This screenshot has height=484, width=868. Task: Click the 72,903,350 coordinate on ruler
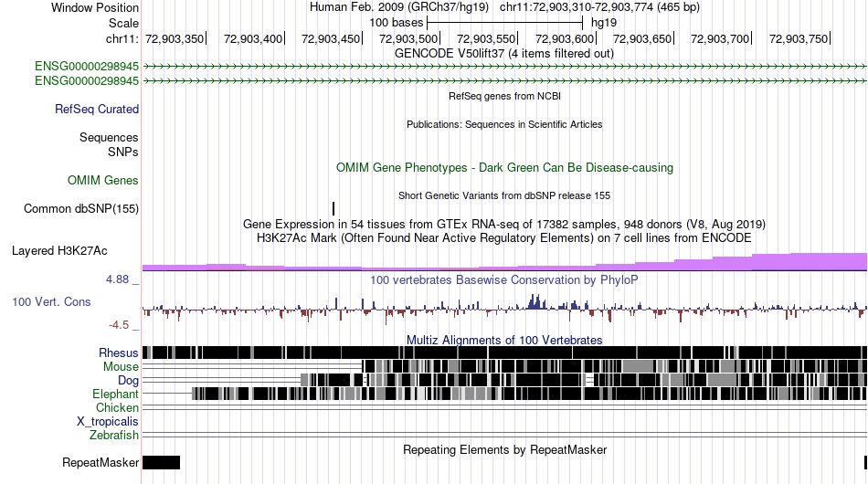(175, 38)
